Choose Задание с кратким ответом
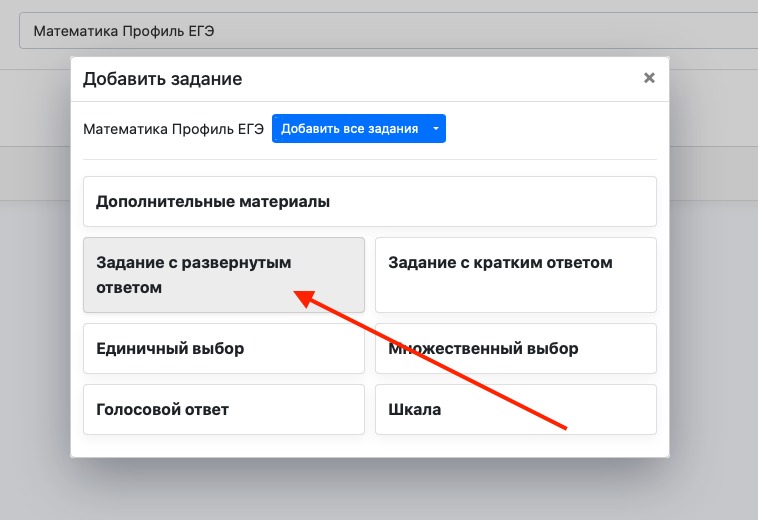The height and width of the screenshot is (520, 758). tap(516, 275)
